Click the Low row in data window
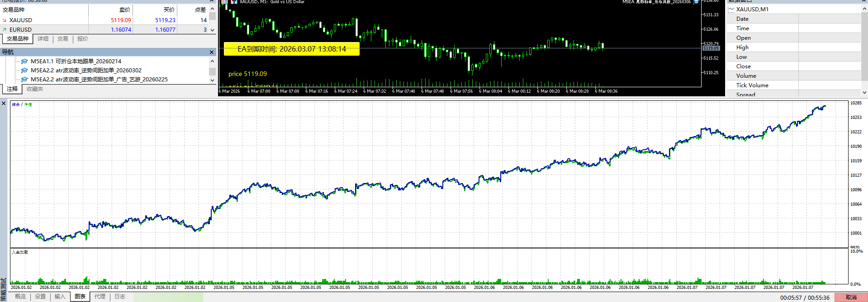This screenshot has width=868, height=302. click(x=794, y=57)
